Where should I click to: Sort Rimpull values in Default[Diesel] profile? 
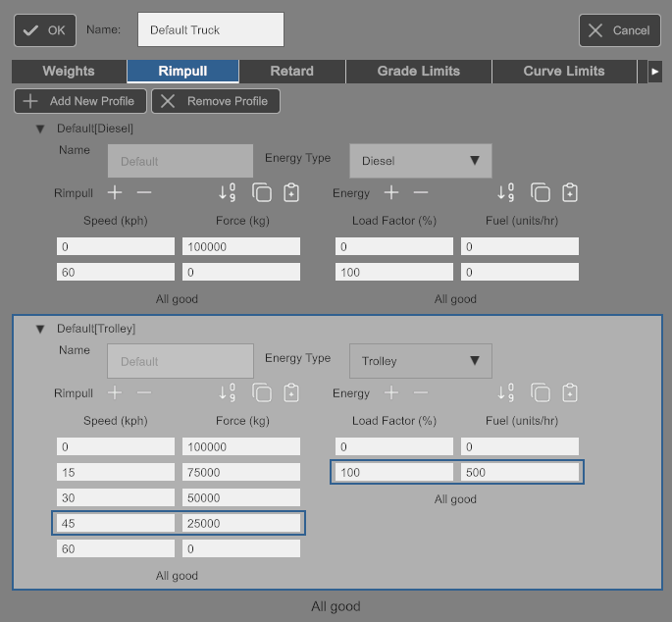(228, 192)
